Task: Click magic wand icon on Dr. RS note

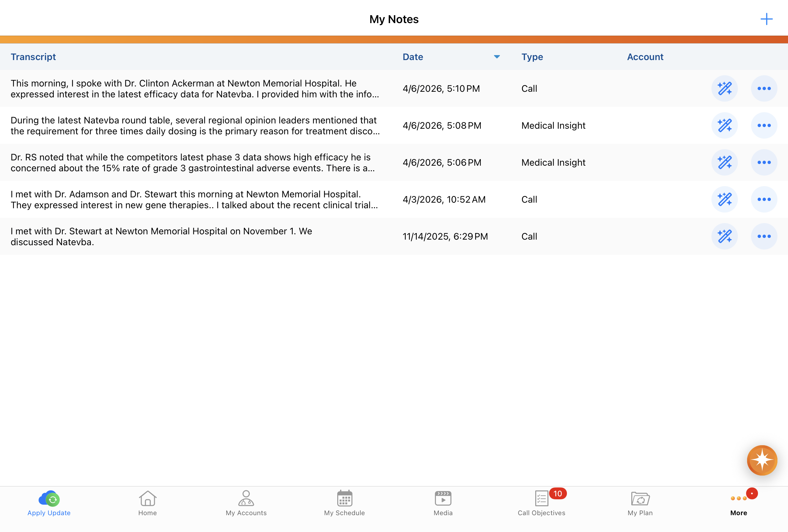Action: [724, 162]
